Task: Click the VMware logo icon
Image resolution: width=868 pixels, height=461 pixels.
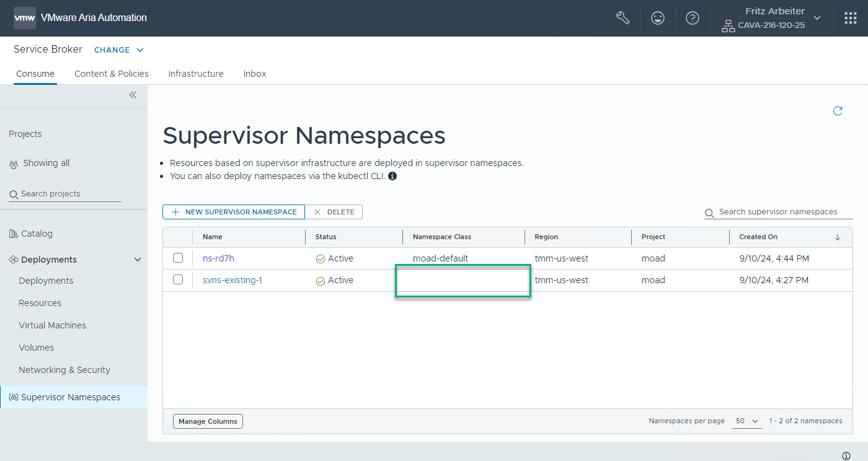Action: (25, 18)
